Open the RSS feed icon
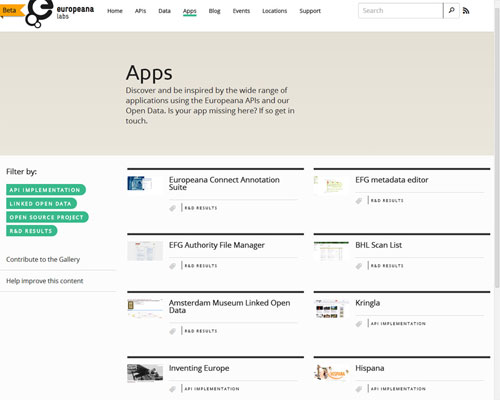The width and height of the screenshot is (500, 400). click(466, 11)
